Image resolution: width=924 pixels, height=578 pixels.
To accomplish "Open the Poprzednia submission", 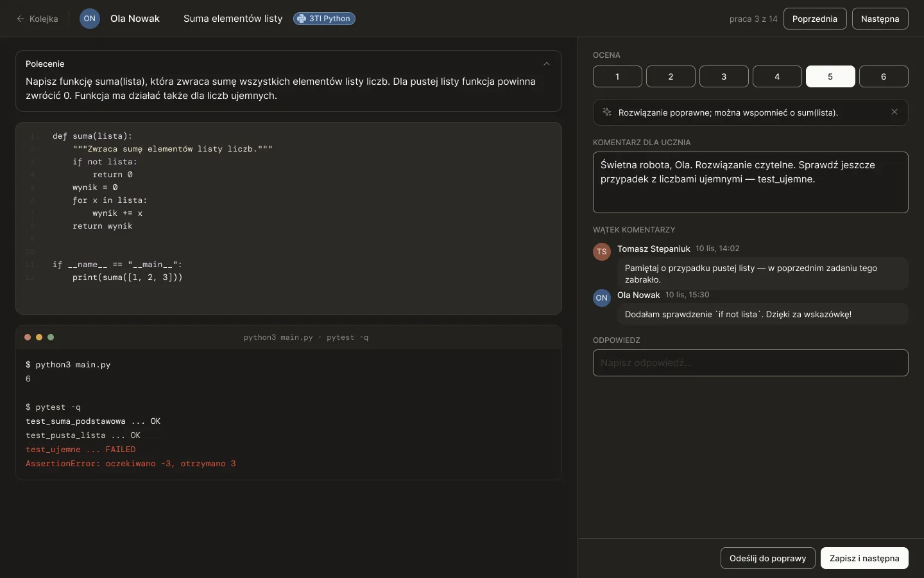I will click(815, 19).
